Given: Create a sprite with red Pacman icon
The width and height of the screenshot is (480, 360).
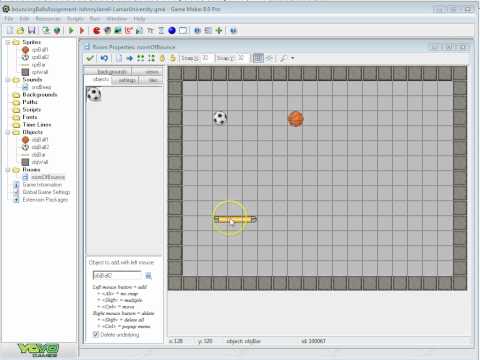Looking at the screenshot, I should point(97,30).
